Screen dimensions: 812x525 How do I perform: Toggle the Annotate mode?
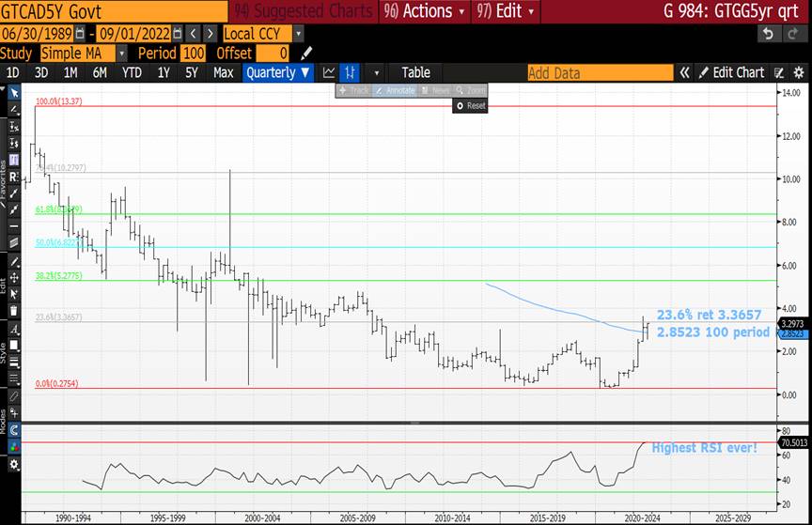(x=395, y=90)
